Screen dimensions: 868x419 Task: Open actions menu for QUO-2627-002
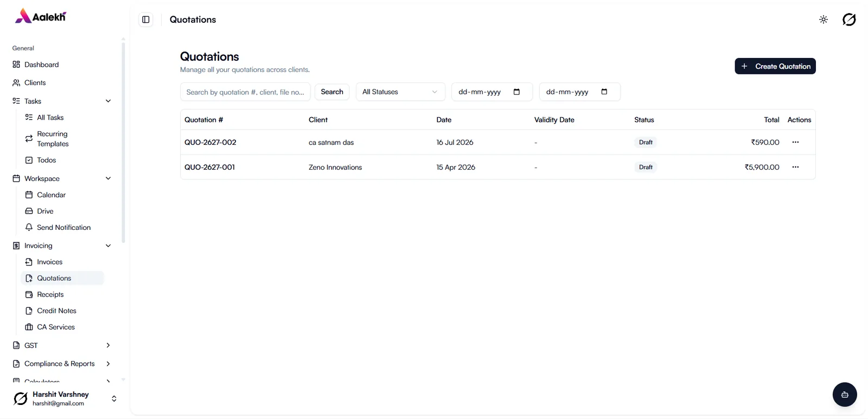tap(795, 143)
